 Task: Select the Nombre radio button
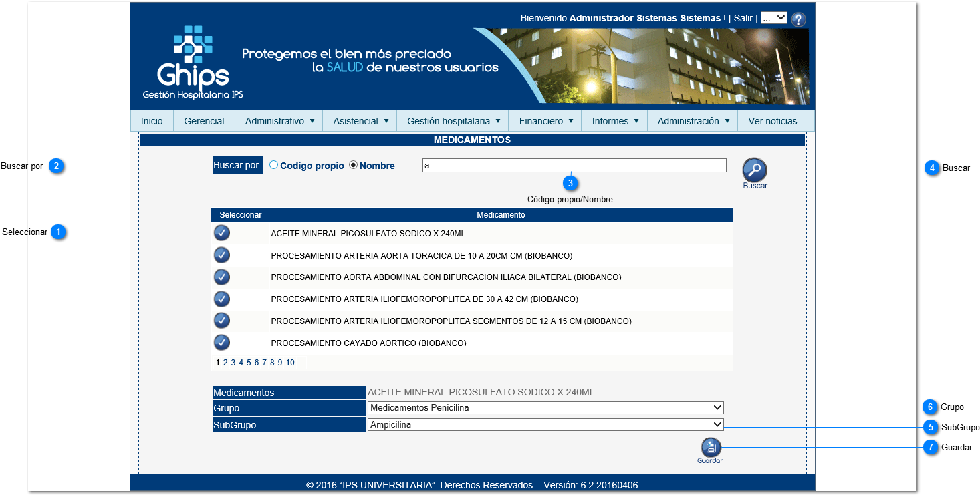pyautogui.click(x=354, y=165)
